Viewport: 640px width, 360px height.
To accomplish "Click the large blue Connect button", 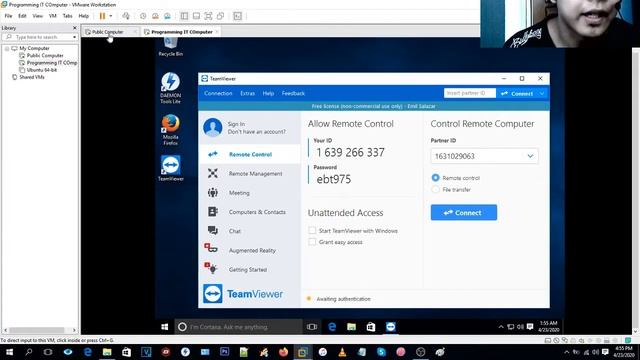I will coord(464,212).
